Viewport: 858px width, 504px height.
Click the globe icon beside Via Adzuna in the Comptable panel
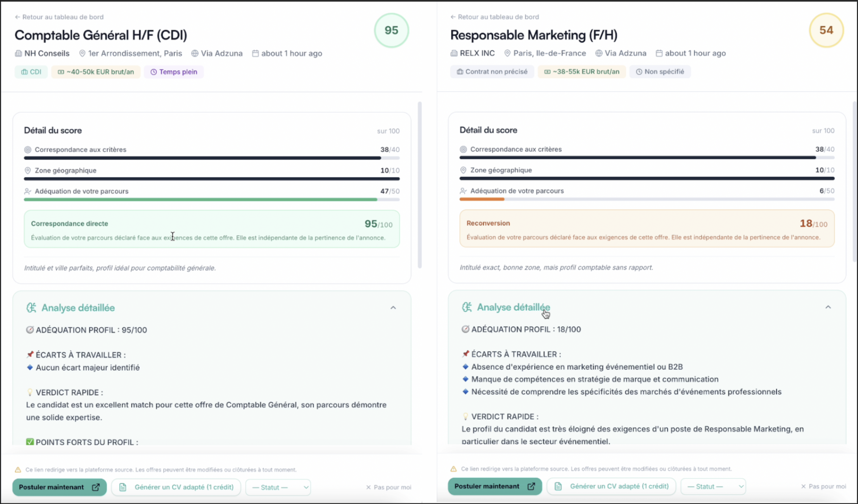click(195, 53)
